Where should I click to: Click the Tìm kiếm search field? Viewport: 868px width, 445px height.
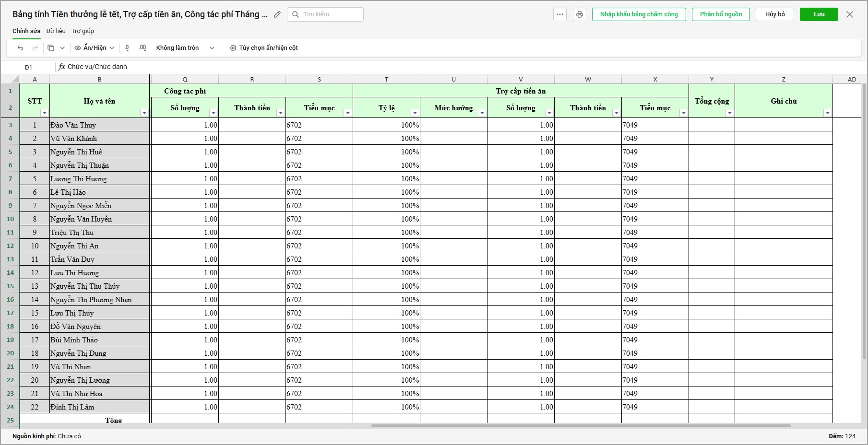325,14
